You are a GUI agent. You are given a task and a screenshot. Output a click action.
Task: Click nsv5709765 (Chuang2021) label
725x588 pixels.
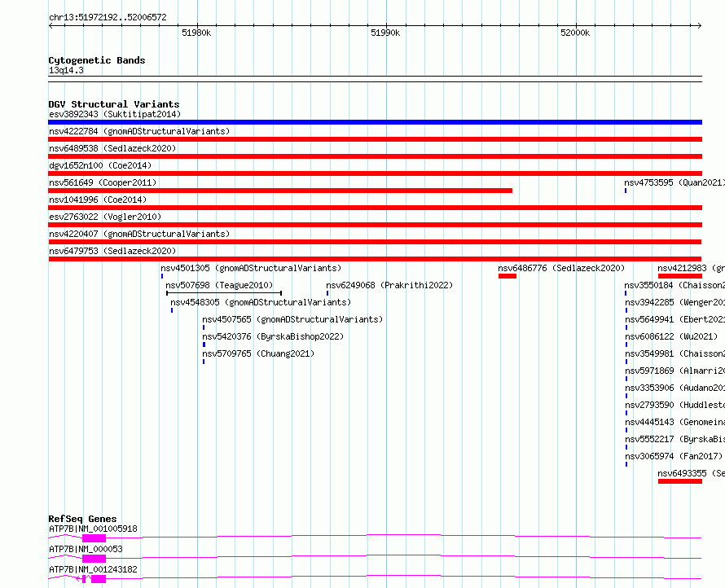pos(258,353)
